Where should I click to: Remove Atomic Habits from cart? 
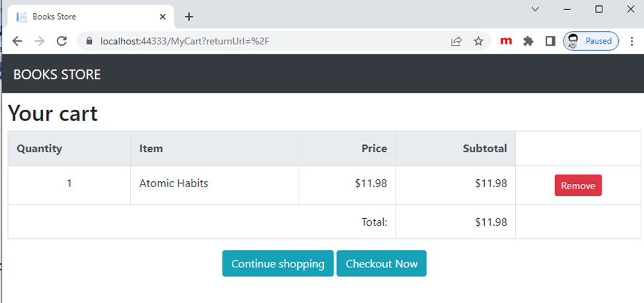pyautogui.click(x=578, y=185)
